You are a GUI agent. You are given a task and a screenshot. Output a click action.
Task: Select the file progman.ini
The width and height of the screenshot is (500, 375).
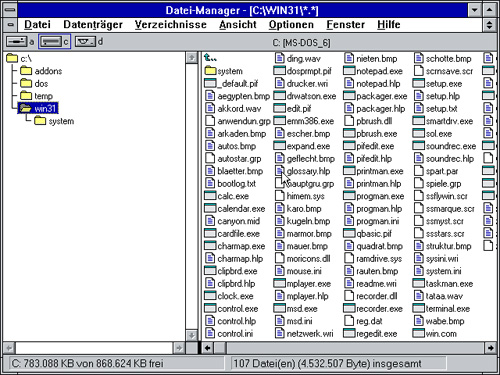pos(372,221)
